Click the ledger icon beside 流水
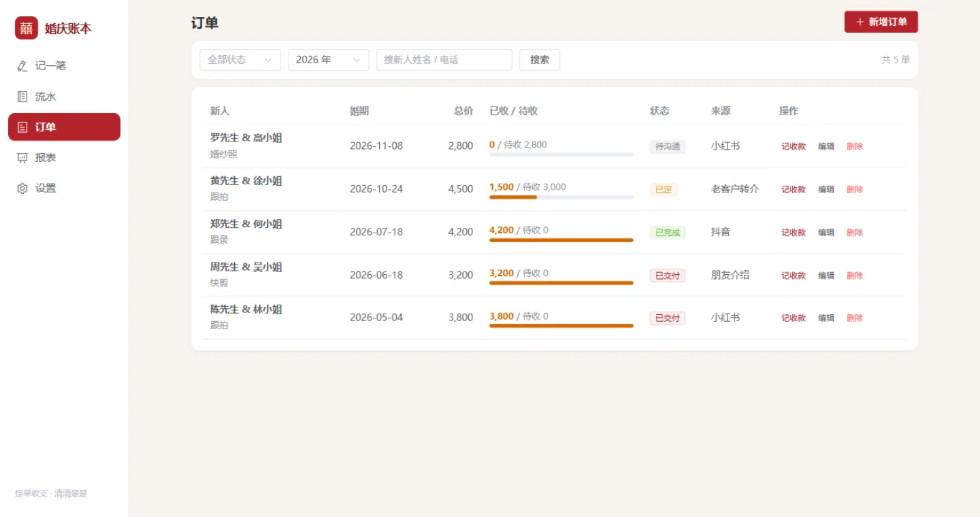Viewport: 980px width, 517px height. coord(22,97)
